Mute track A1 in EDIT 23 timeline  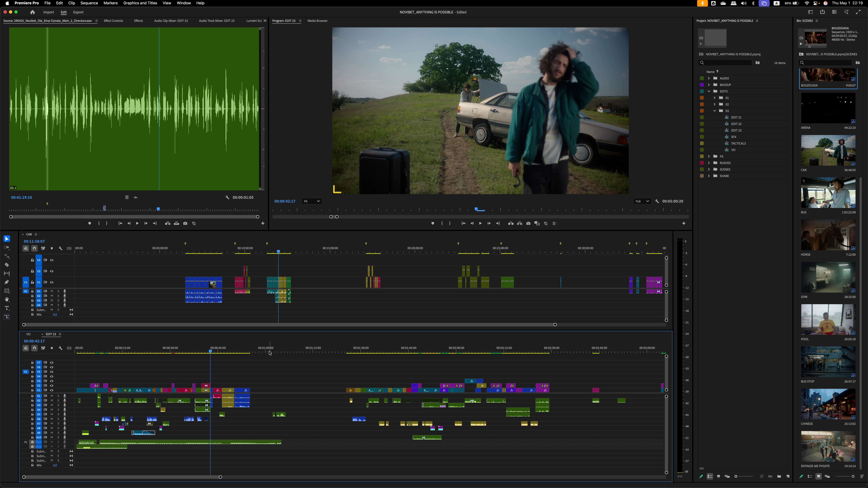tap(52, 396)
